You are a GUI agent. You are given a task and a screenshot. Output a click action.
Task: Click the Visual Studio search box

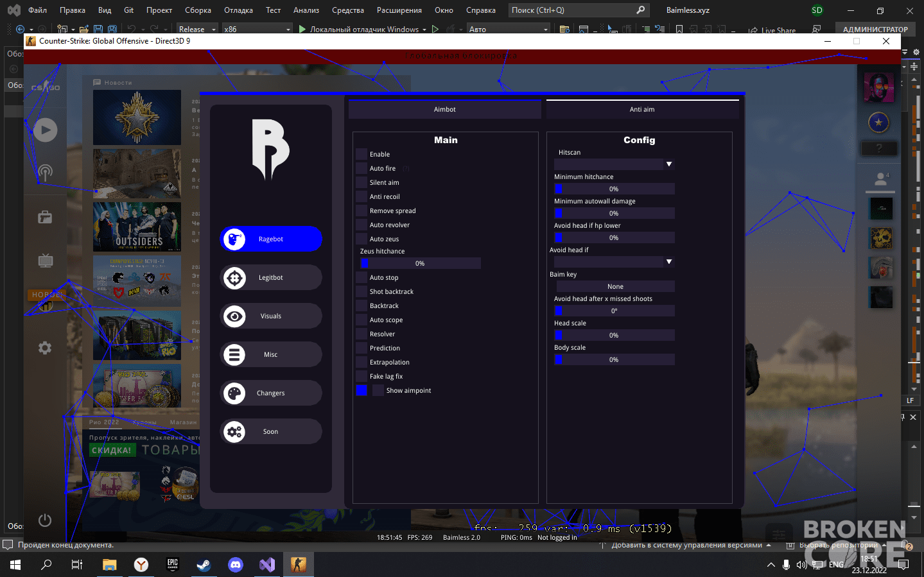coord(579,10)
